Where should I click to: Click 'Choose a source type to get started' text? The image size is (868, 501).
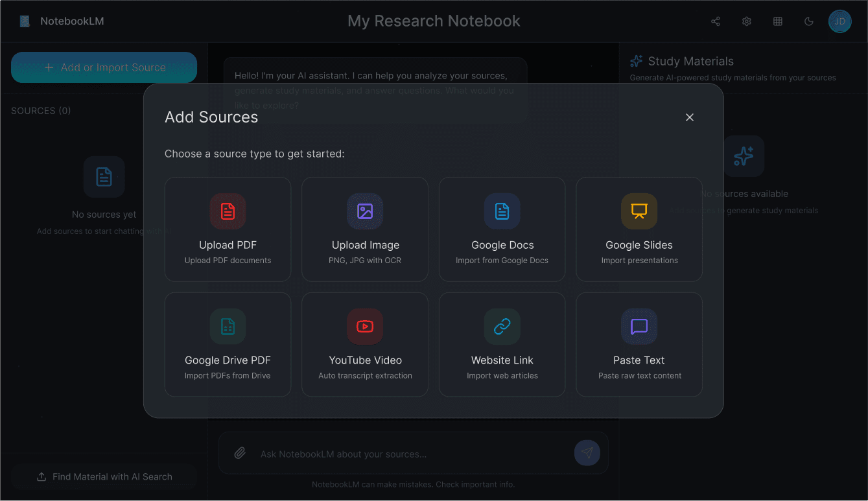tap(255, 154)
